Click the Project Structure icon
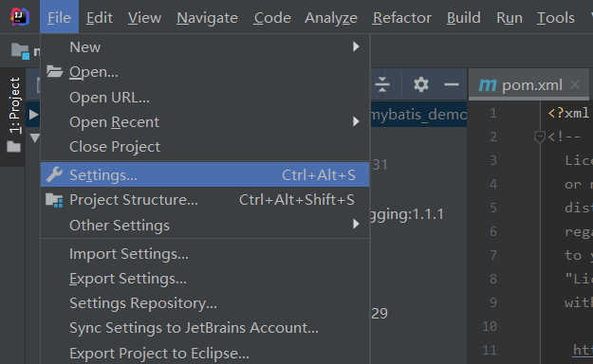The width and height of the screenshot is (593, 364). tap(54, 200)
